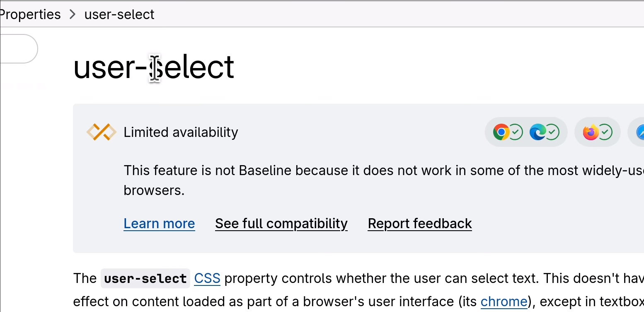Click the Chrome browser support icon
This screenshot has height=312, width=644.
pos(501,132)
